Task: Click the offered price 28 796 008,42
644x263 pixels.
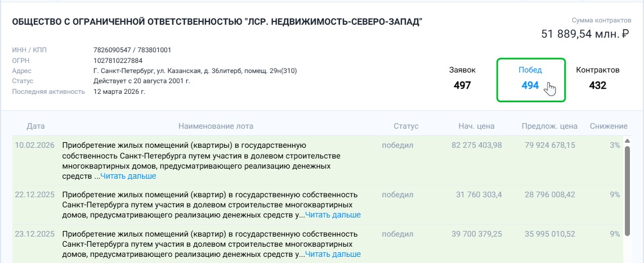Action: click(550, 194)
